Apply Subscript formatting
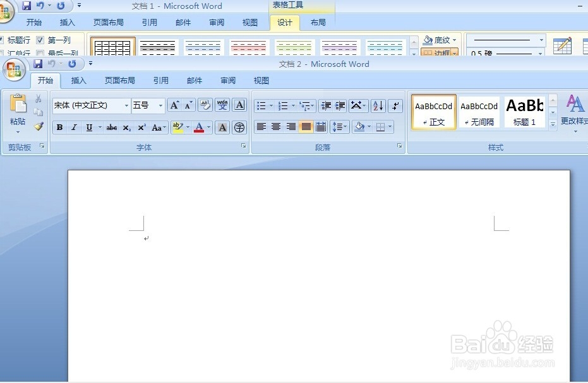588x383 pixels. point(126,127)
